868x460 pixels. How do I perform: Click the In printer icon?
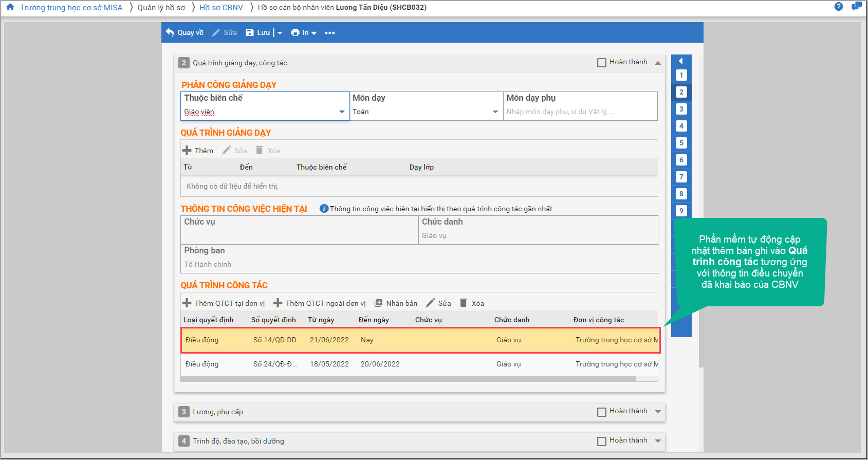pyautogui.click(x=295, y=32)
